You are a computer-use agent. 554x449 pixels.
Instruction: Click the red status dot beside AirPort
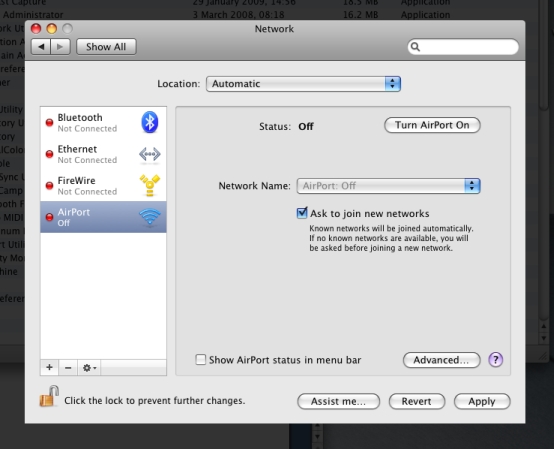[x=49, y=217]
